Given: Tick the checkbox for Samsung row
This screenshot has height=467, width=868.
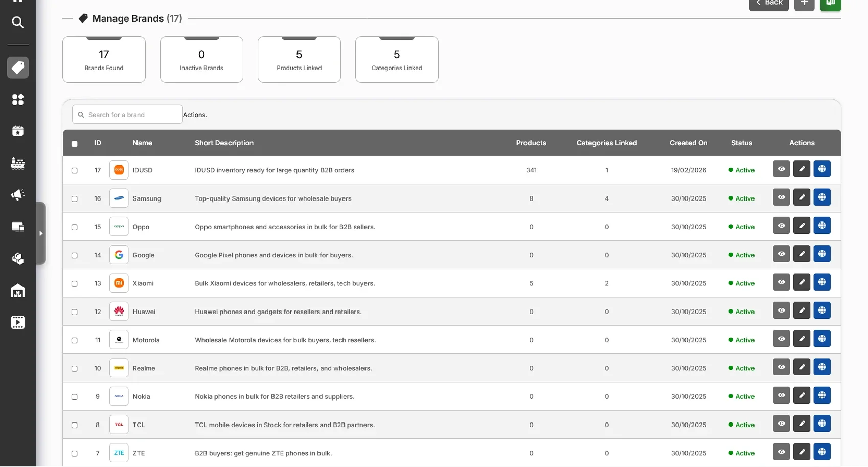Looking at the screenshot, I should click(x=75, y=198).
